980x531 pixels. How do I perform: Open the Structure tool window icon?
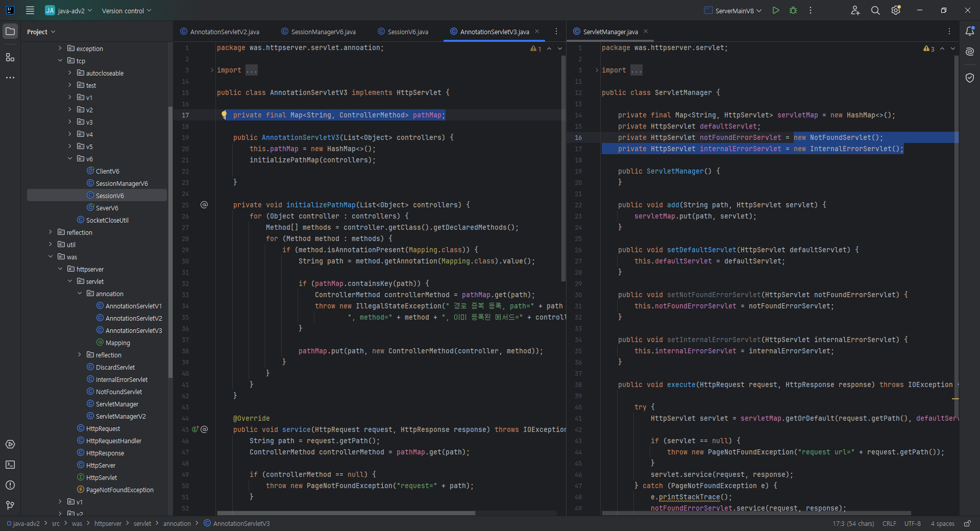pyautogui.click(x=10, y=57)
